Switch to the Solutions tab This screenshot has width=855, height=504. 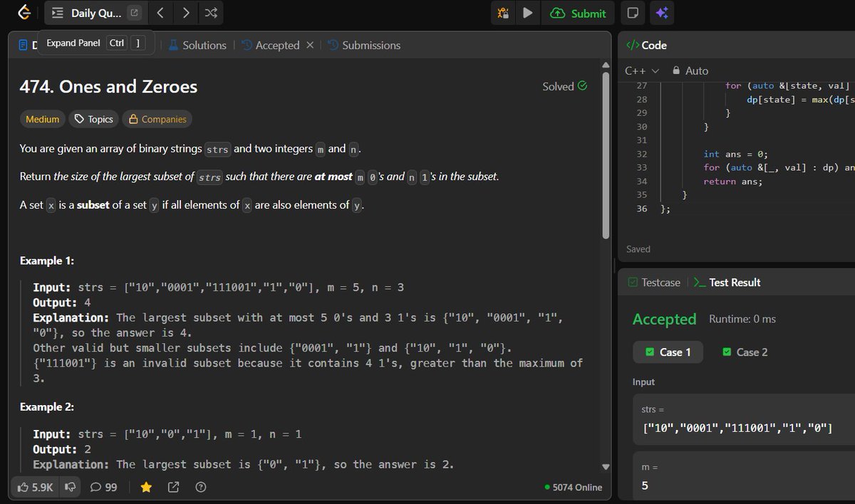[x=197, y=45]
